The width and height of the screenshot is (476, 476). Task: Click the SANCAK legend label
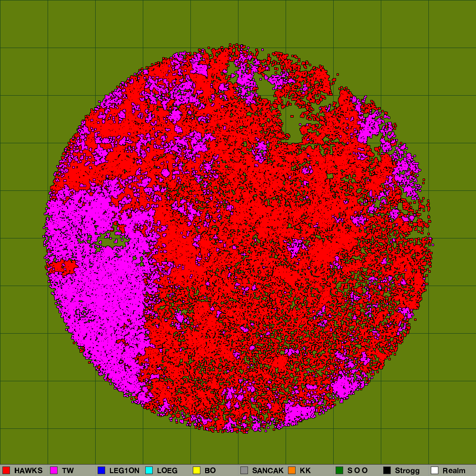point(268,471)
